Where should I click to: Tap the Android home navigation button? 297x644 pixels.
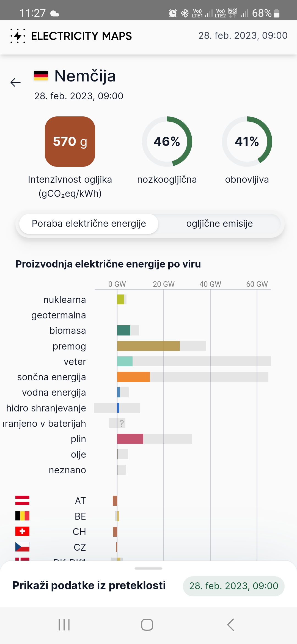pyautogui.click(x=147, y=625)
